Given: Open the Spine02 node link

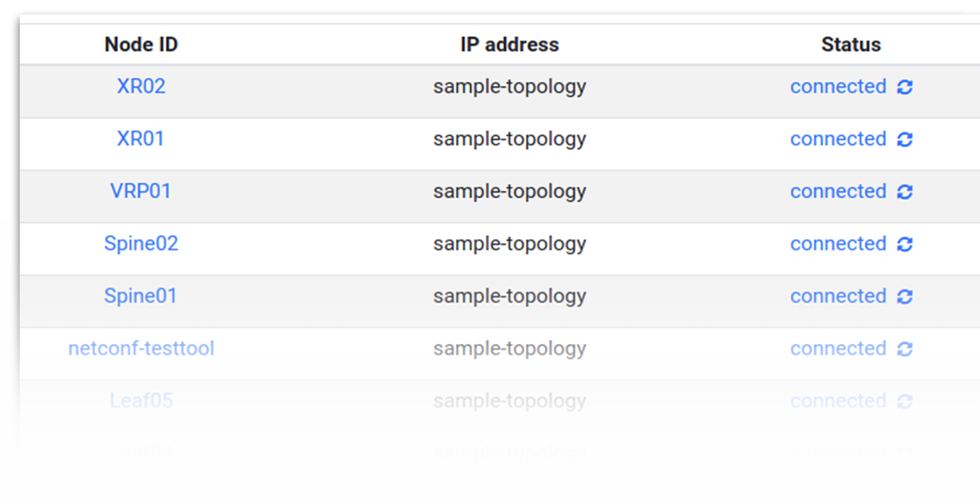Looking at the screenshot, I should pyautogui.click(x=141, y=243).
